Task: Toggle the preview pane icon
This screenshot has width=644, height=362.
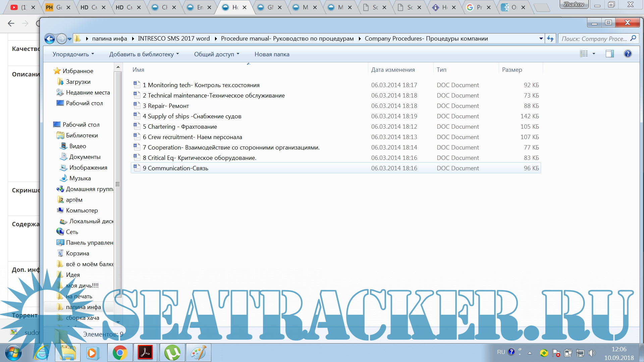Action: 609,54
